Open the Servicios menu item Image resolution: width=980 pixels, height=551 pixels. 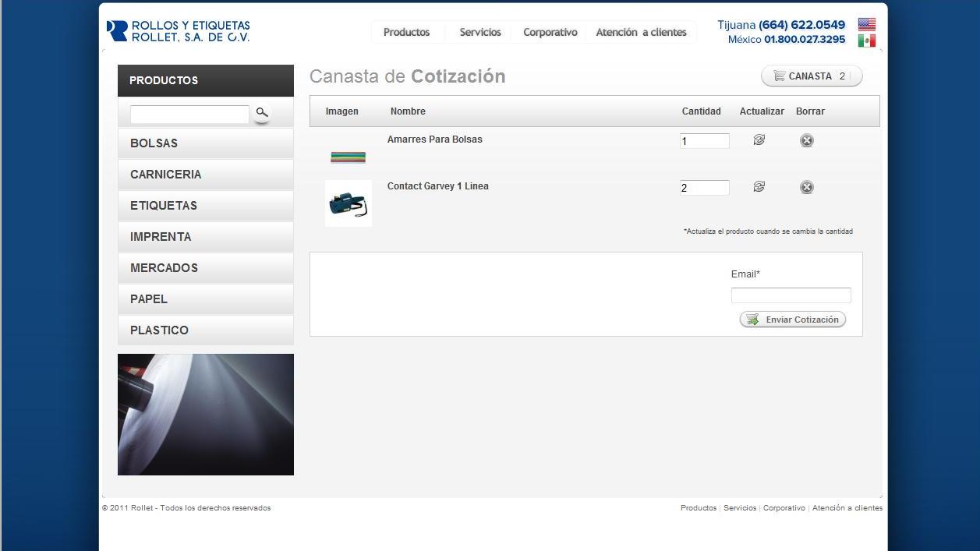[x=479, y=32]
